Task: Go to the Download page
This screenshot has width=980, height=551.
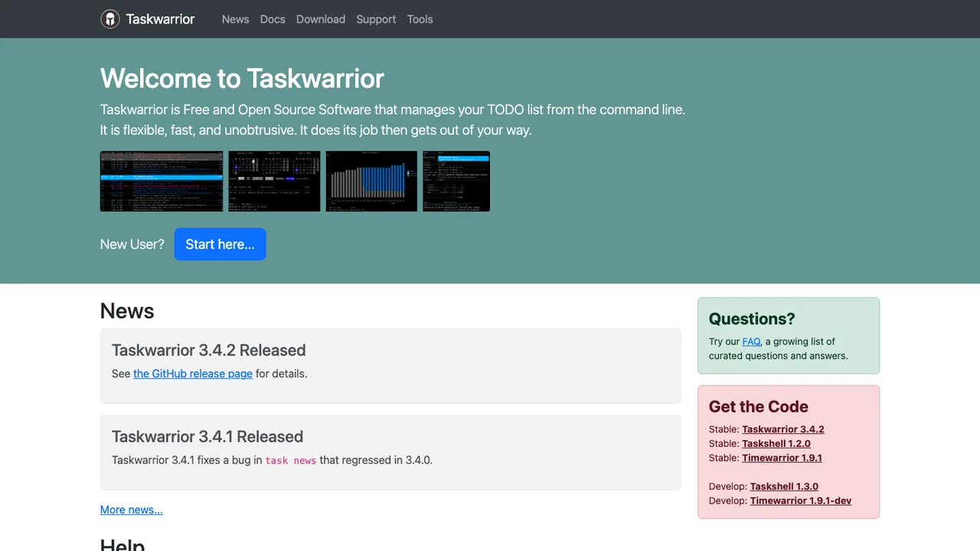Action: 321,19
